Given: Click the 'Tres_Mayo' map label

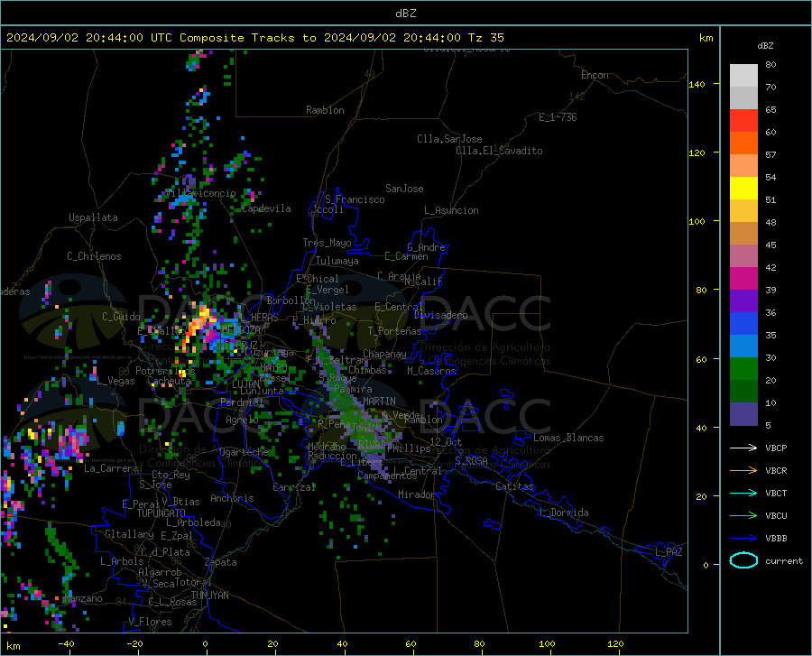Looking at the screenshot, I should click(x=327, y=243).
